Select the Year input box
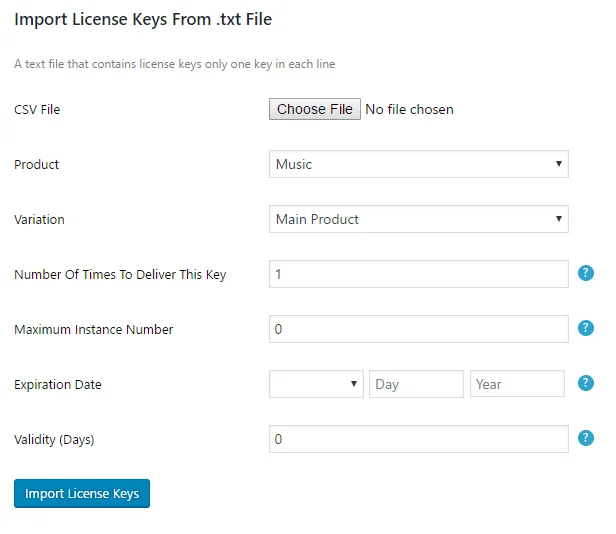616x534 pixels. (x=517, y=384)
